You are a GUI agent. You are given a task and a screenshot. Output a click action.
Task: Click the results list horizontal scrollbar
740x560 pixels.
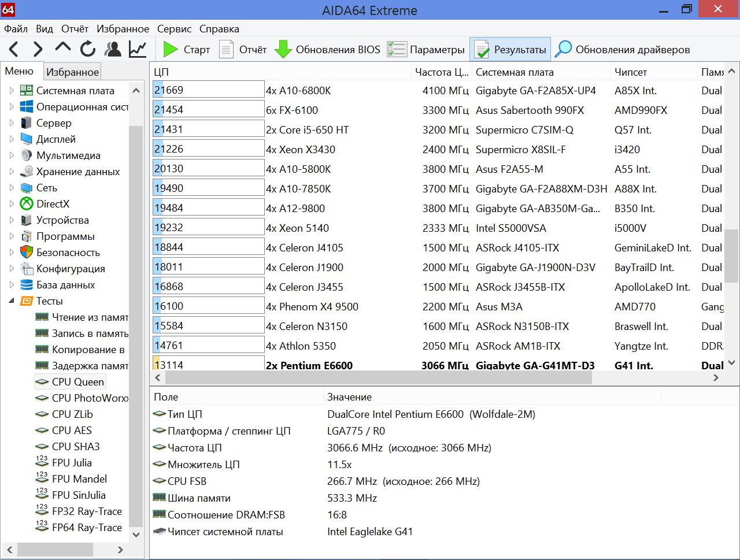point(379,378)
